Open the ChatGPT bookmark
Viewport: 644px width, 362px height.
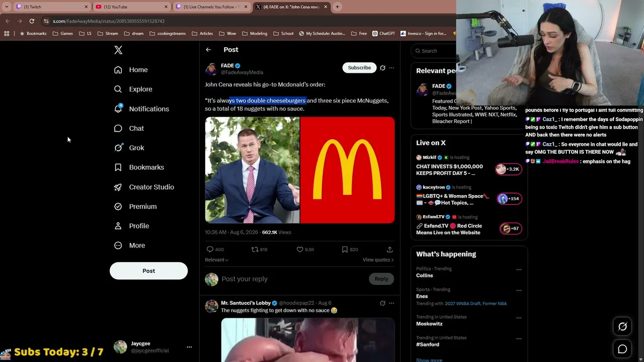384,34
